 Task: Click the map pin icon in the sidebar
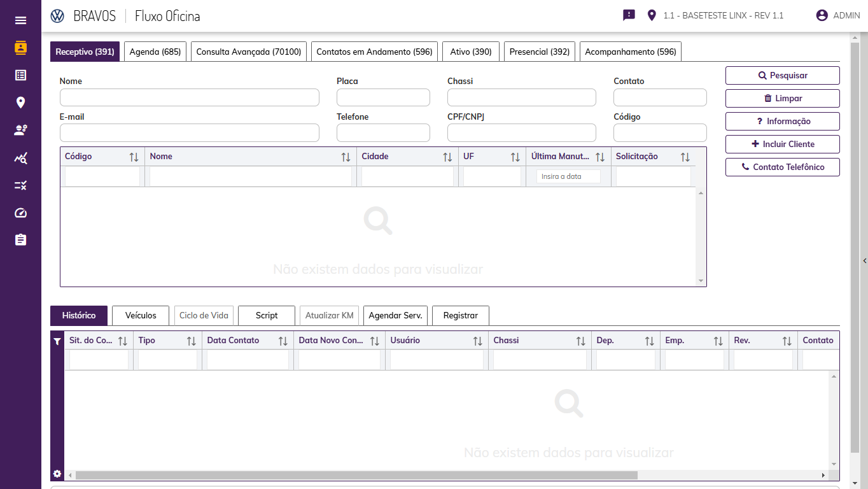[x=20, y=103]
